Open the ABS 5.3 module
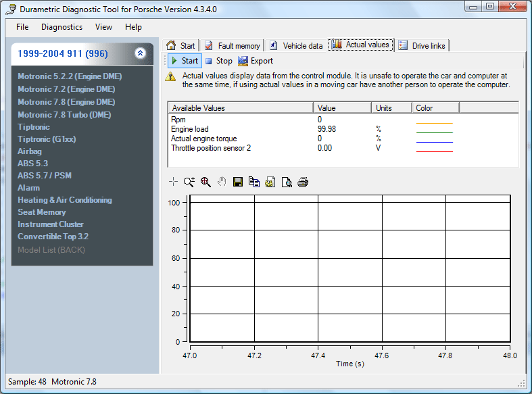The image size is (532, 394). tap(33, 164)
